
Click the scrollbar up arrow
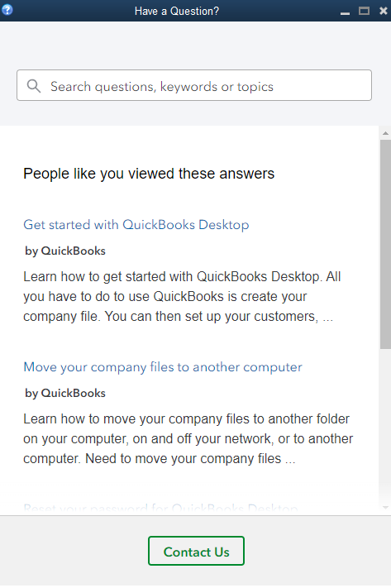[385, 133]
